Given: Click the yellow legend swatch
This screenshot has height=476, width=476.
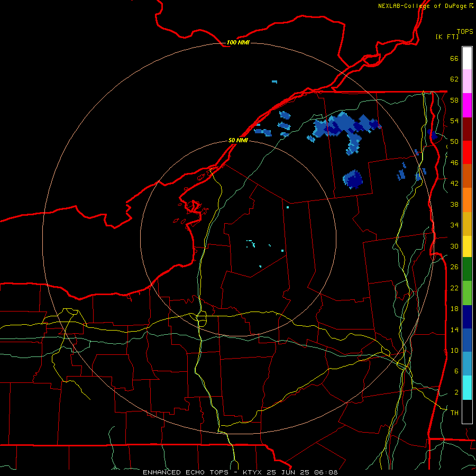Looking at the screenshot, I should (467, 246).
